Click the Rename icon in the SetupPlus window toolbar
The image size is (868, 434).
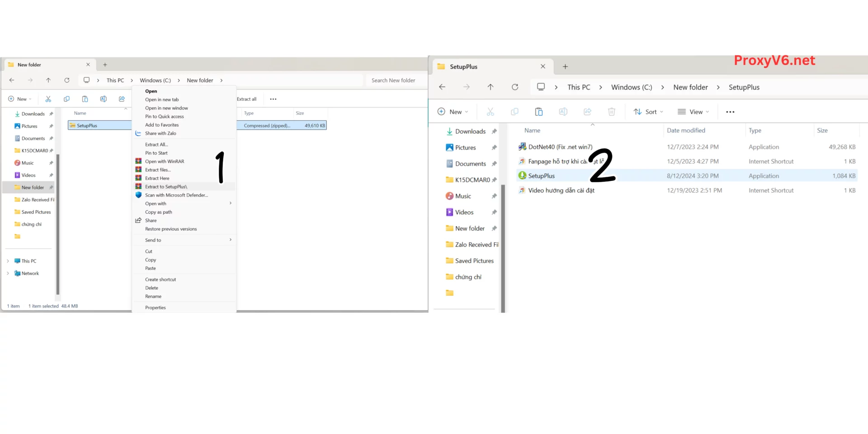pyautogui.click(x=563, y=112)
